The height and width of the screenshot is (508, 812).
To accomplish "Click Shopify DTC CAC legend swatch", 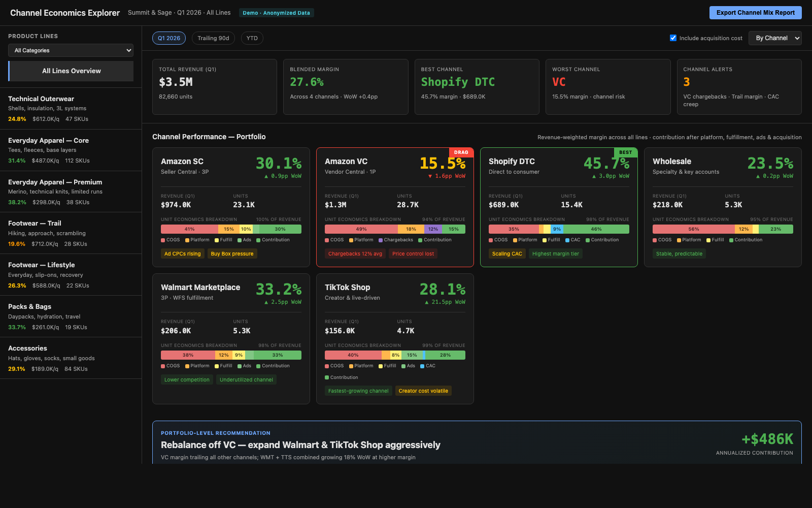I will pos(567,240).
